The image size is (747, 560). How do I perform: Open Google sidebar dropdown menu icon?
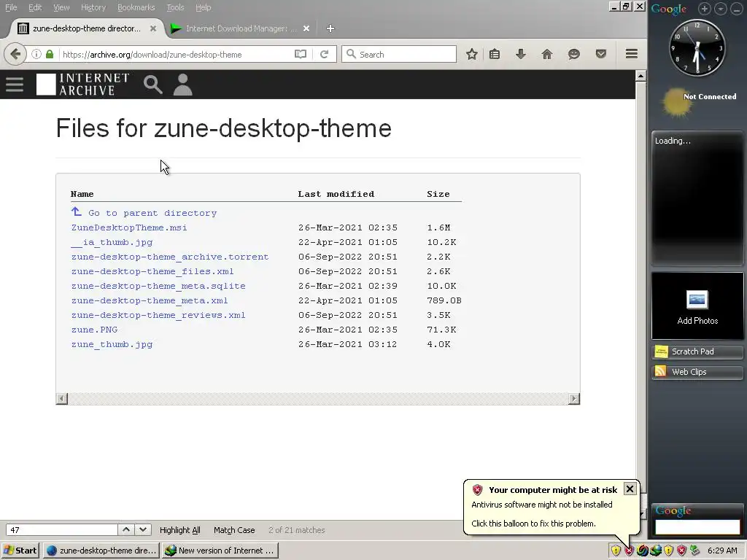[x=721, y=9]
